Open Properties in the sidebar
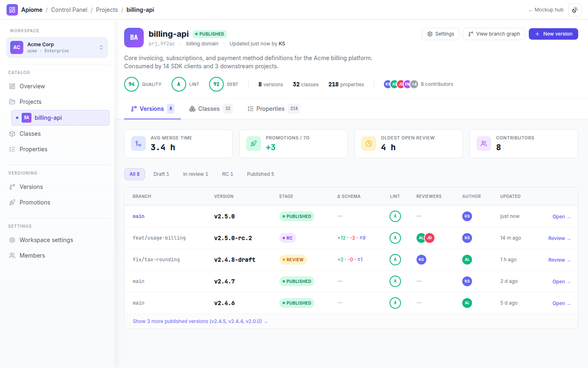588x368 pixels. [x=57, y=149]
